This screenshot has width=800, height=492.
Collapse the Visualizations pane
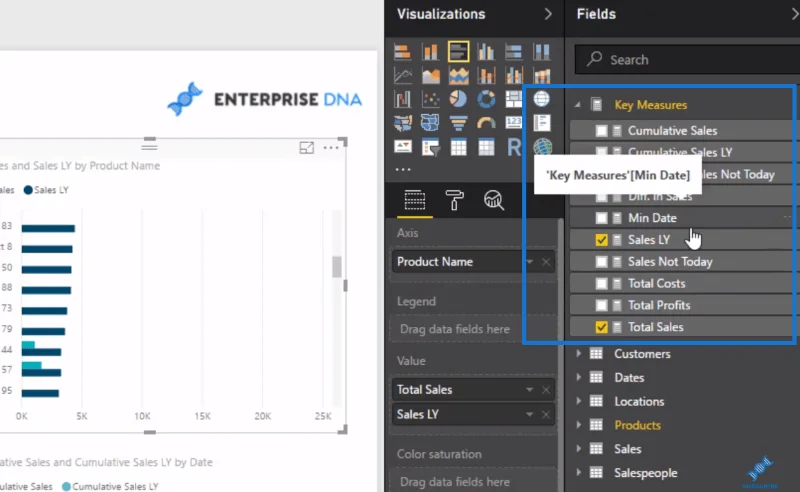[x=548, y=14]
